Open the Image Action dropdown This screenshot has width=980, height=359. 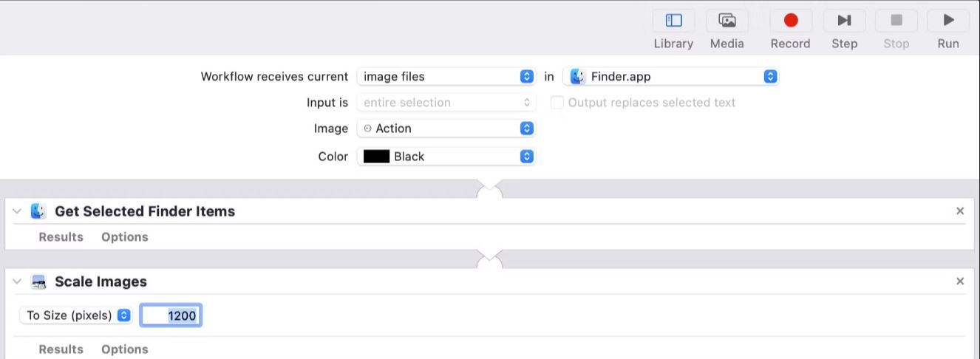(x=446, y=129)
